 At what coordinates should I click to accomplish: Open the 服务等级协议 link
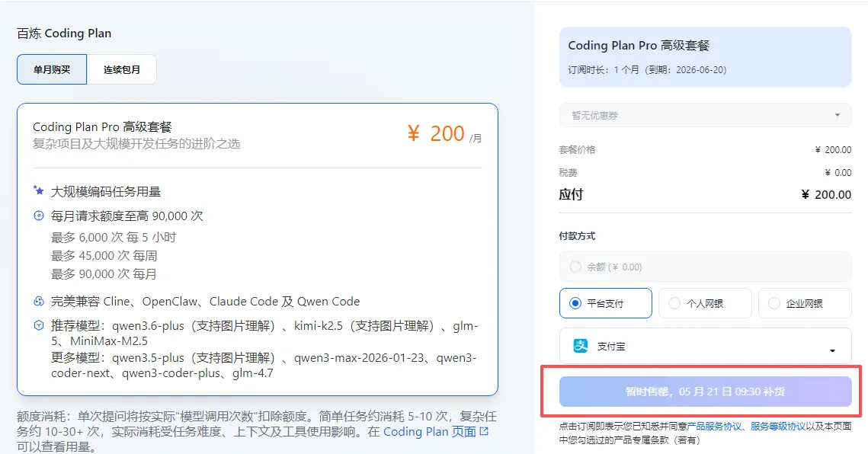coord(778,427)
